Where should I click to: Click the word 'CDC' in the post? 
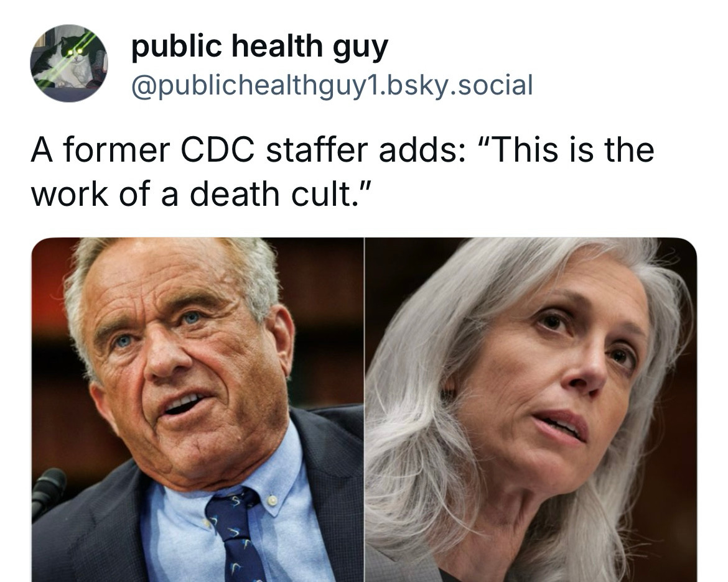pyautogui.click(x=218, y=150)
